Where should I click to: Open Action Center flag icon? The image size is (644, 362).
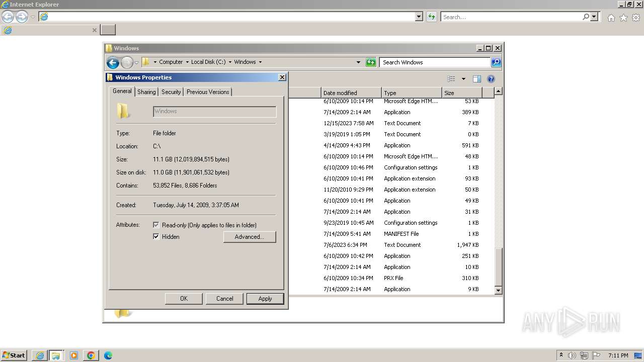(596, 355)
